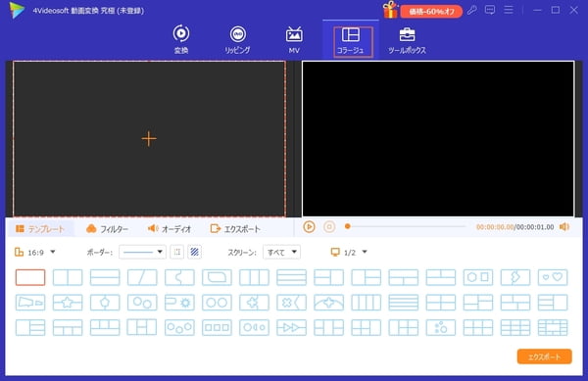This screenshot has height=381, width=588.
Task: Open the hamburger menu icon
Action: coord(509,10)
